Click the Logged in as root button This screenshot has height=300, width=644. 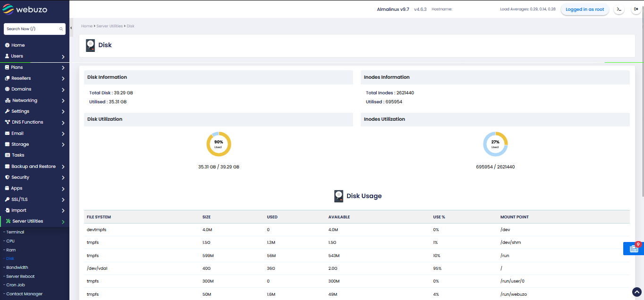[585, 9]
